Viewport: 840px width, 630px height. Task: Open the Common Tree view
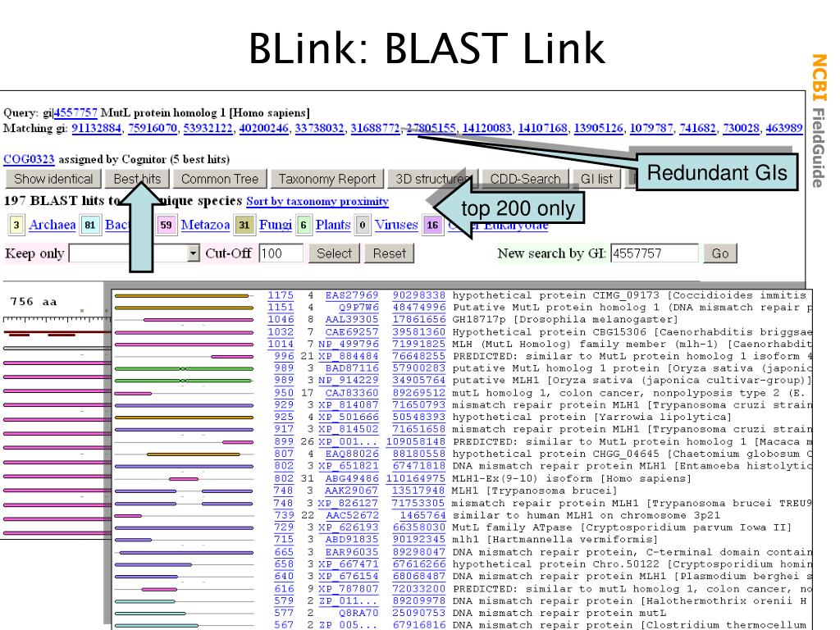[220, 179]
